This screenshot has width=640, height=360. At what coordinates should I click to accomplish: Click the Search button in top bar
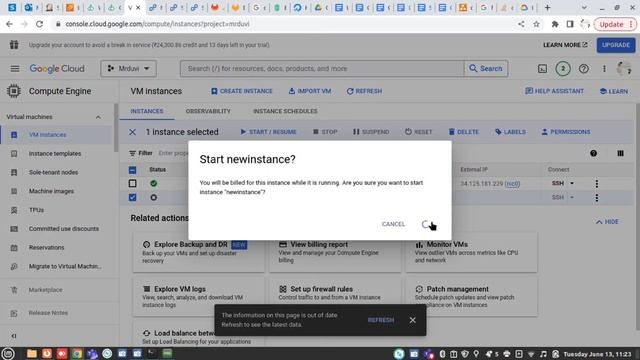click(486, 69)
